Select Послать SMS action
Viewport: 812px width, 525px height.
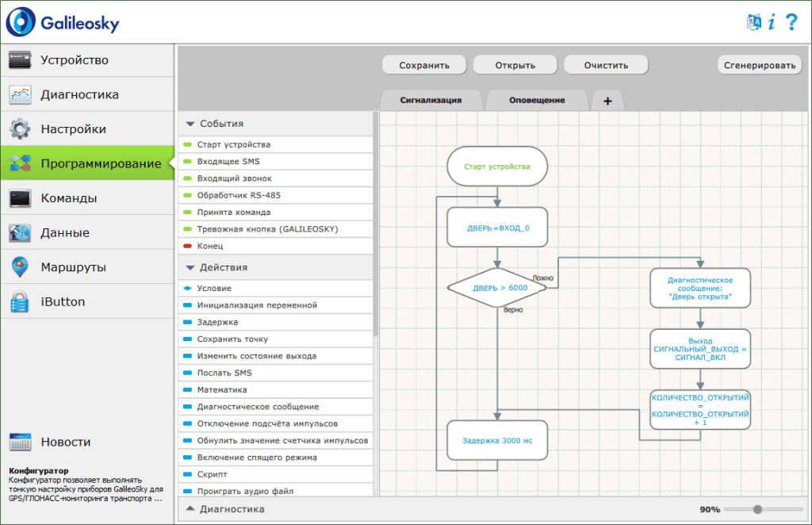coord(275,373)
